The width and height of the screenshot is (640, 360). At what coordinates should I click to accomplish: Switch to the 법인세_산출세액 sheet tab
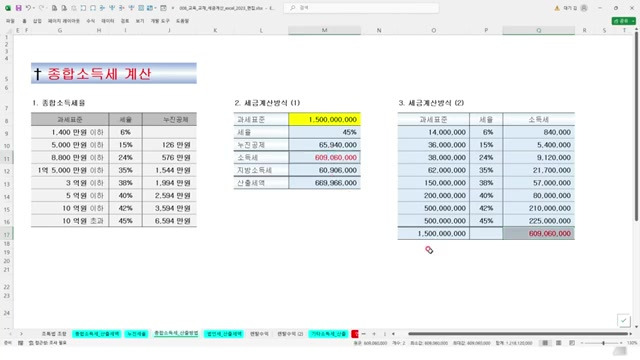[224, 334]
